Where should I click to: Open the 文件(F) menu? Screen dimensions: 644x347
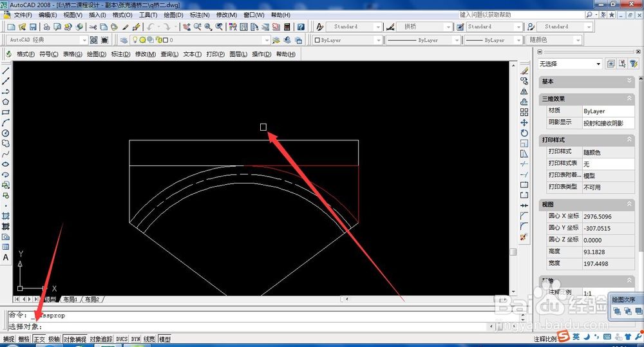23,15
